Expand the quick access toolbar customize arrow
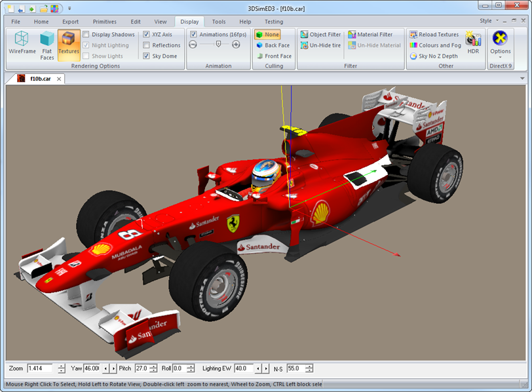 click(69, 9)
